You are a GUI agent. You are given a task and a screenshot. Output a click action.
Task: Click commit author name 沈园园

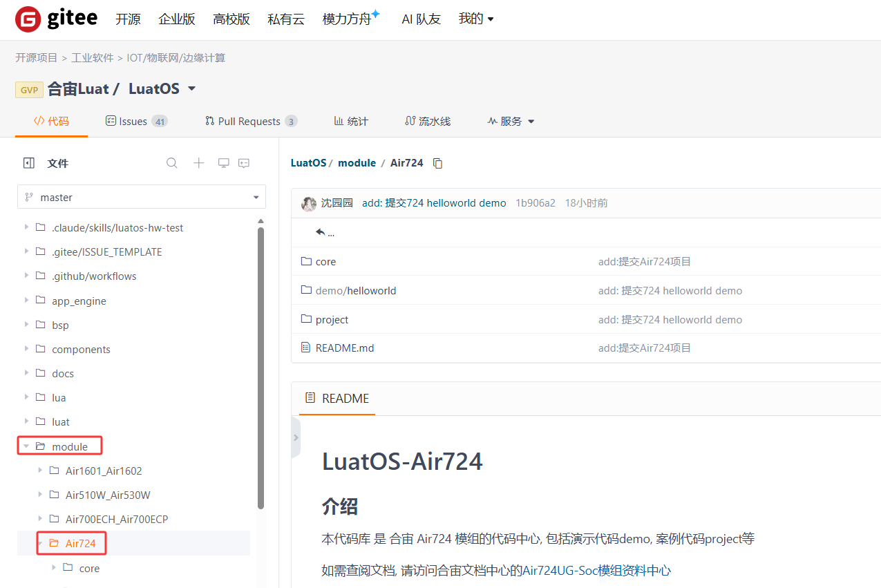[337, 203]
